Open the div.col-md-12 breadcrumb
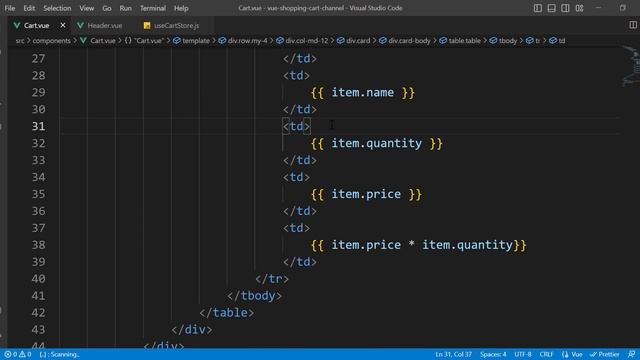Viewport: 640px width, 360px height. click(x=307, y=40)
